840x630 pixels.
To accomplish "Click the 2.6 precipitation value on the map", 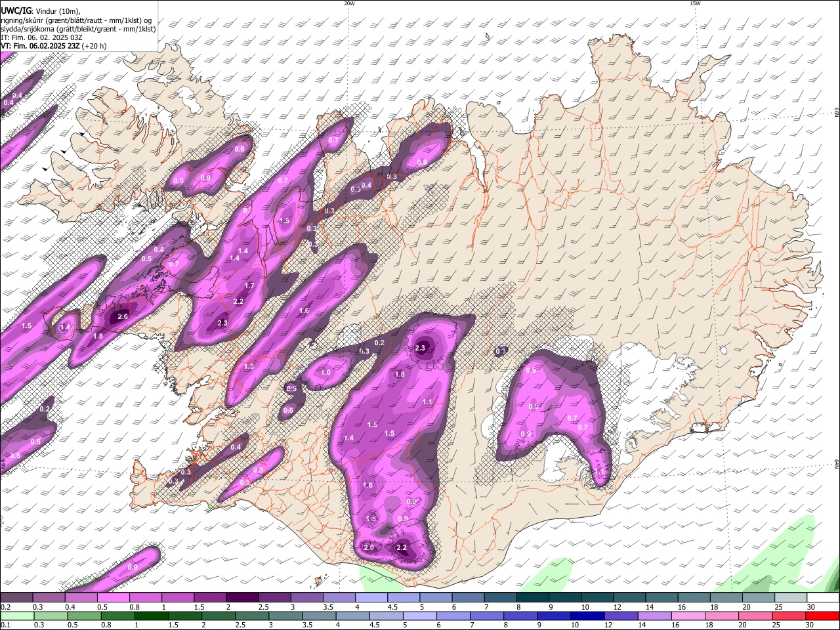I will 123,317.
